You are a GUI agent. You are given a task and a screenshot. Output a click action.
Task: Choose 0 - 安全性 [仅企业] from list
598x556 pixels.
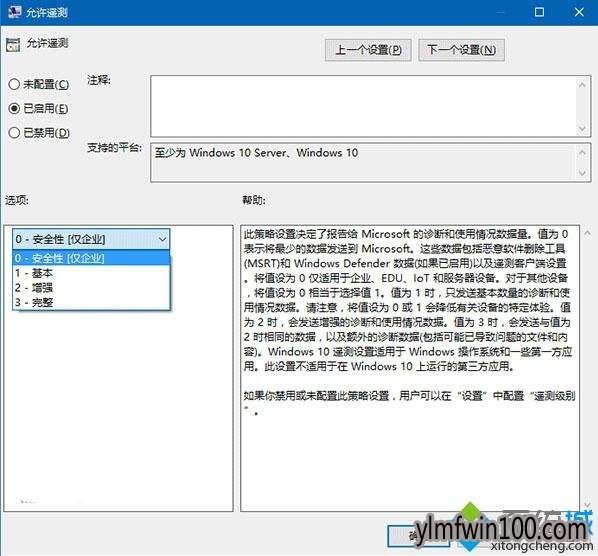click(91, 258)
